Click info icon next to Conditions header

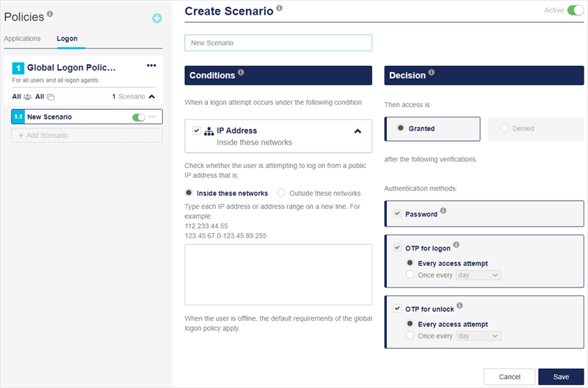click(242, 73)
